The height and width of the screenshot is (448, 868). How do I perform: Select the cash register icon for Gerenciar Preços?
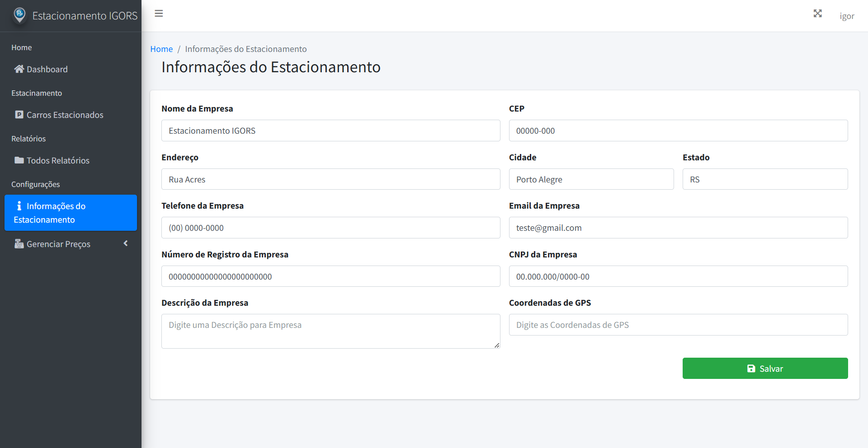(19, 244)
